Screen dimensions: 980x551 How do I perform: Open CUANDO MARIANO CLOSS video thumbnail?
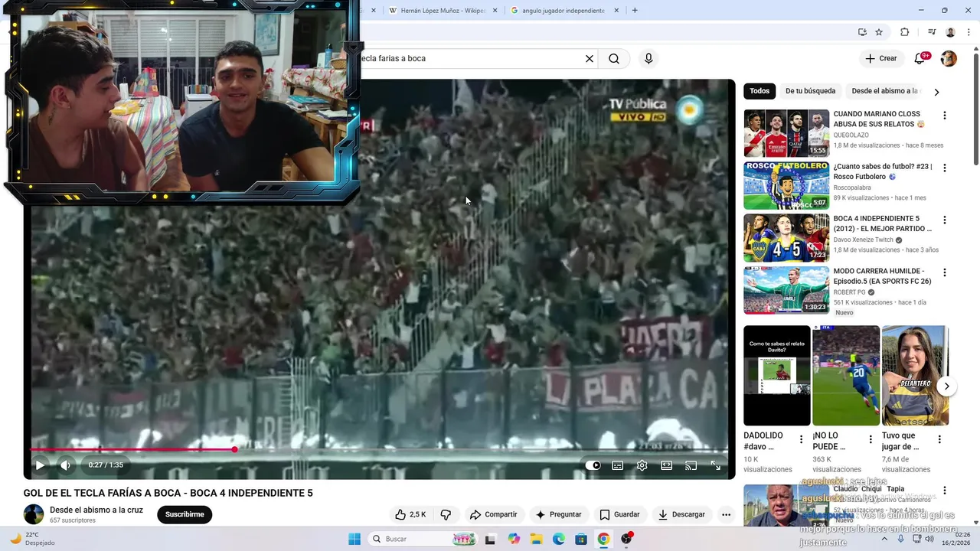[x=786, y=133]
